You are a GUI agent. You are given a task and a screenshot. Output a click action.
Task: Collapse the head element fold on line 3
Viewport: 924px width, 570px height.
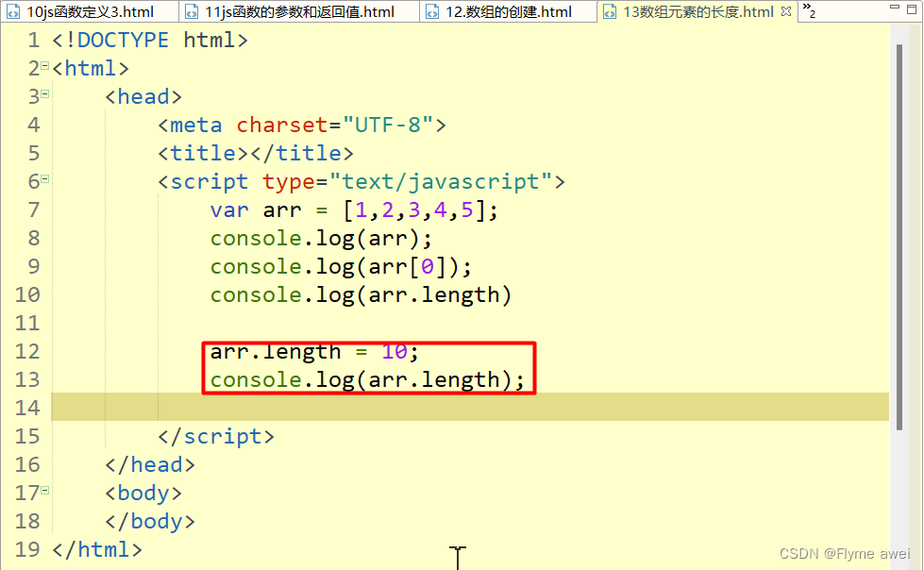coord(44,94)
